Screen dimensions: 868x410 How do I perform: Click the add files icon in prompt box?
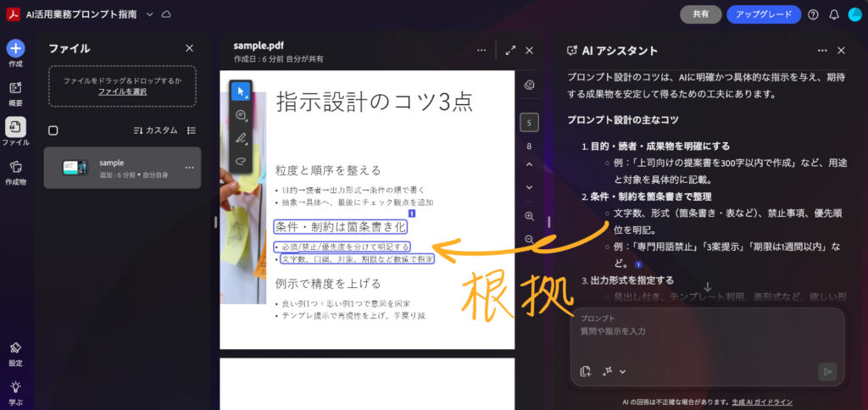tap(586, 371)
